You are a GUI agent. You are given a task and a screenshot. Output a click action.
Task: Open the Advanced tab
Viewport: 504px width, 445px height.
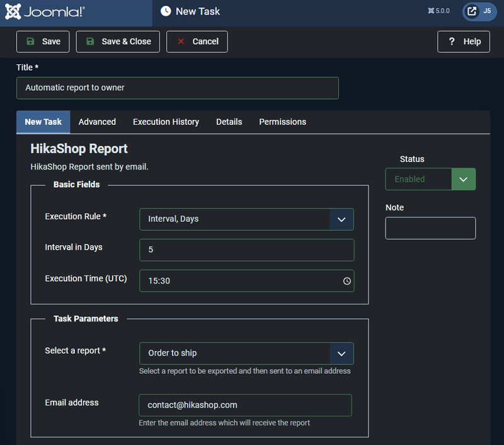(x=97, y=122)
